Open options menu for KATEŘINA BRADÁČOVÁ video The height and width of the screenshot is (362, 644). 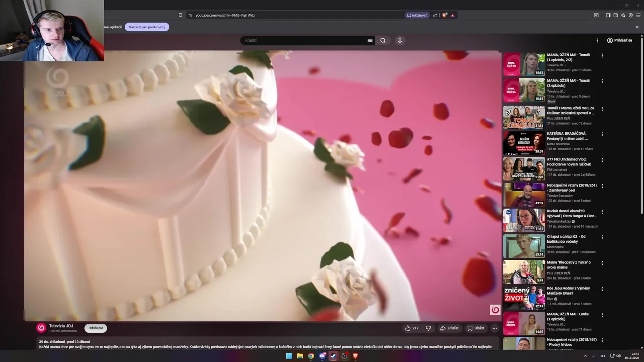click(x=602, y=134)
